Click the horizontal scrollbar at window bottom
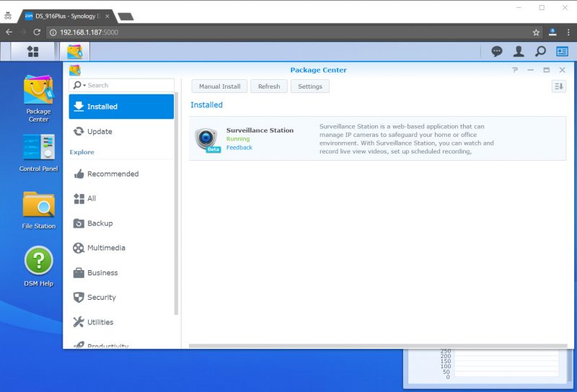Image resolution: width=577 pixels, height=392 pixels. click(378, 346)
